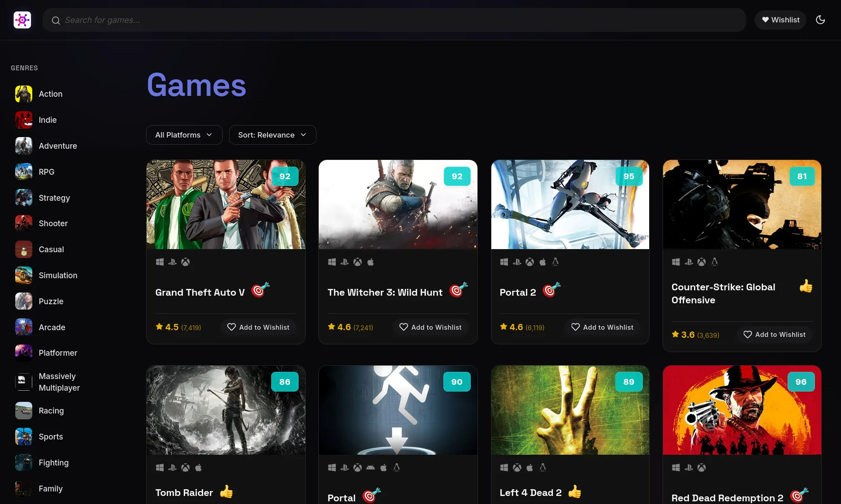Viewport: 841px width, 504px height.
Task: Click the search magnifier icon
Action: pos(56,20)
